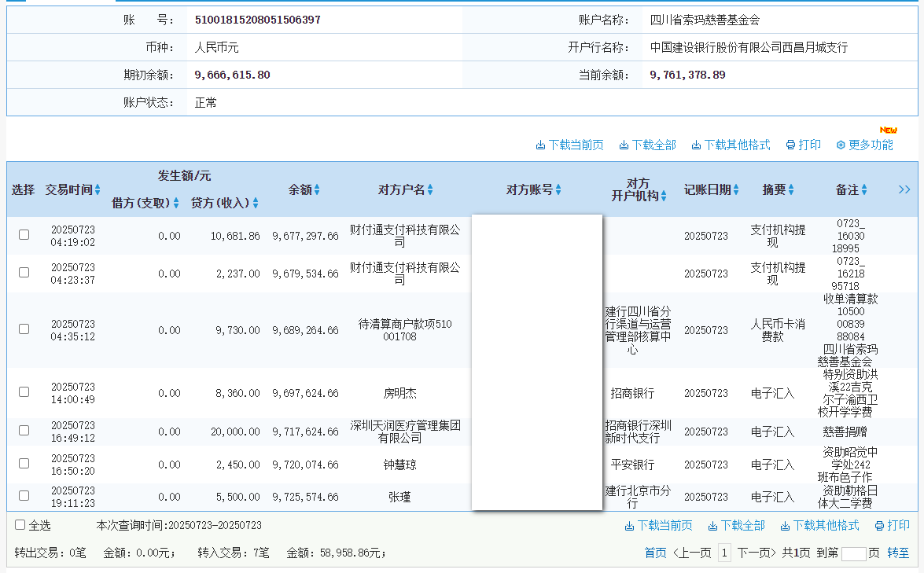Click account number 51001815208051506397
Image resolution: width=924 pixels, height=573 pixels.
[257, 20]
